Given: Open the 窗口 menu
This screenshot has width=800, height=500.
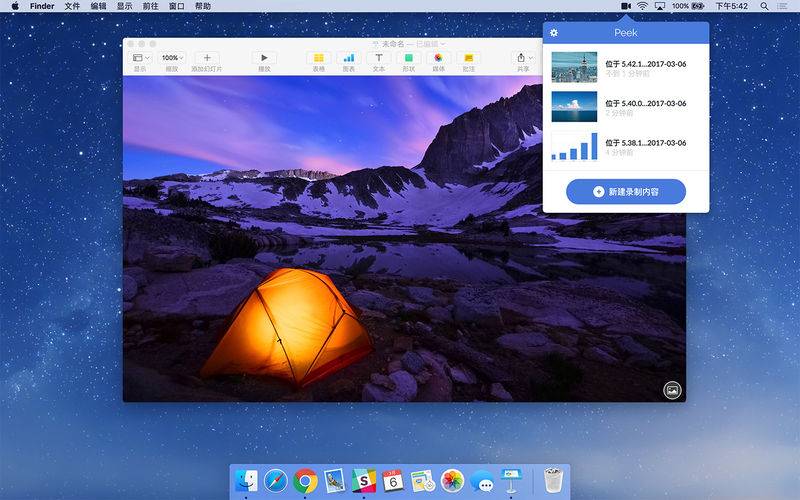Looking at the screenshot, I should click(176, 6).
